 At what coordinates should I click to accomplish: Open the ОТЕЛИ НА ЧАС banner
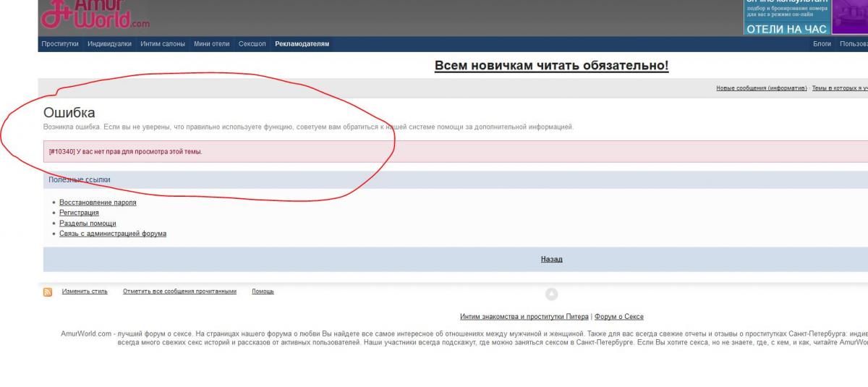coord(786,17)
